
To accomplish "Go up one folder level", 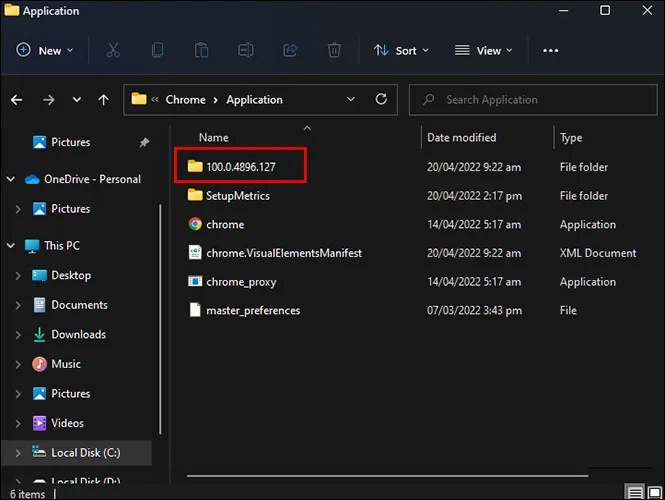I will coord(103,100).
